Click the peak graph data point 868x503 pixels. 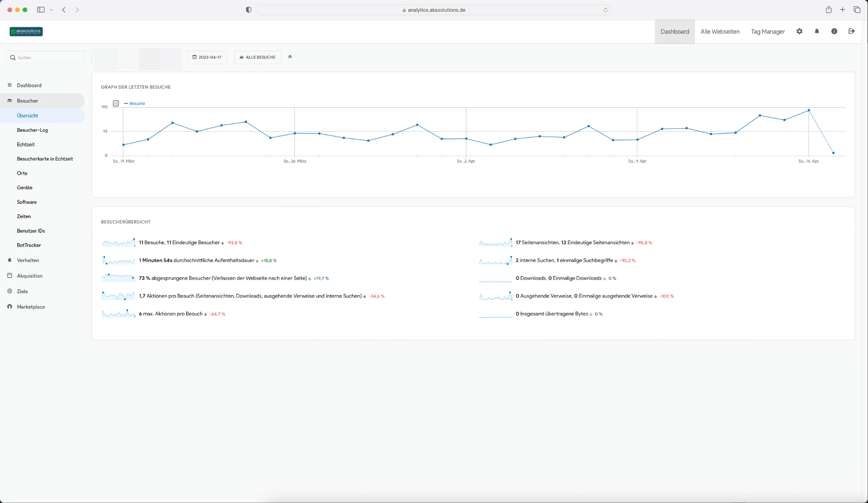[808, 110]
